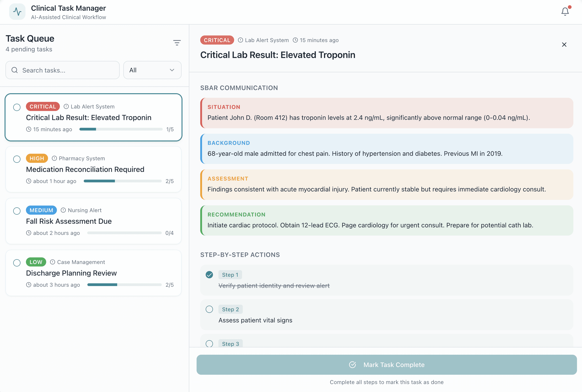Image resolution: width=582 pixels, height=392 pixels.
Task: Click the notification bell icon
Action: point(565,12)
